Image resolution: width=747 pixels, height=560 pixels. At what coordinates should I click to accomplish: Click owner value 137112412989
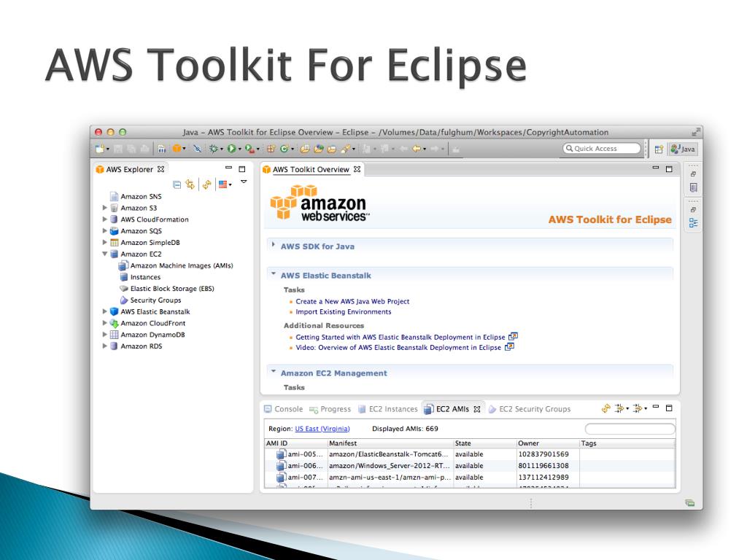click(x=543, y=477)
